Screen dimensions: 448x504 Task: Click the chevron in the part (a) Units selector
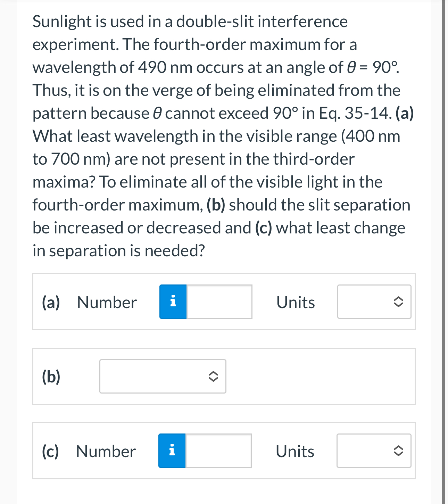399,302
